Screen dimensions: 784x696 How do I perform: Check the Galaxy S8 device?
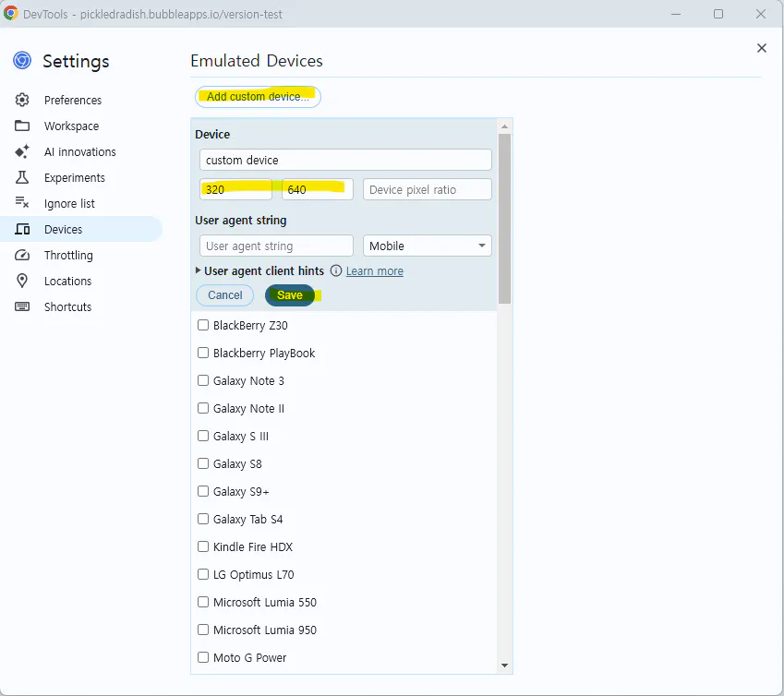(x=203, y=463)
